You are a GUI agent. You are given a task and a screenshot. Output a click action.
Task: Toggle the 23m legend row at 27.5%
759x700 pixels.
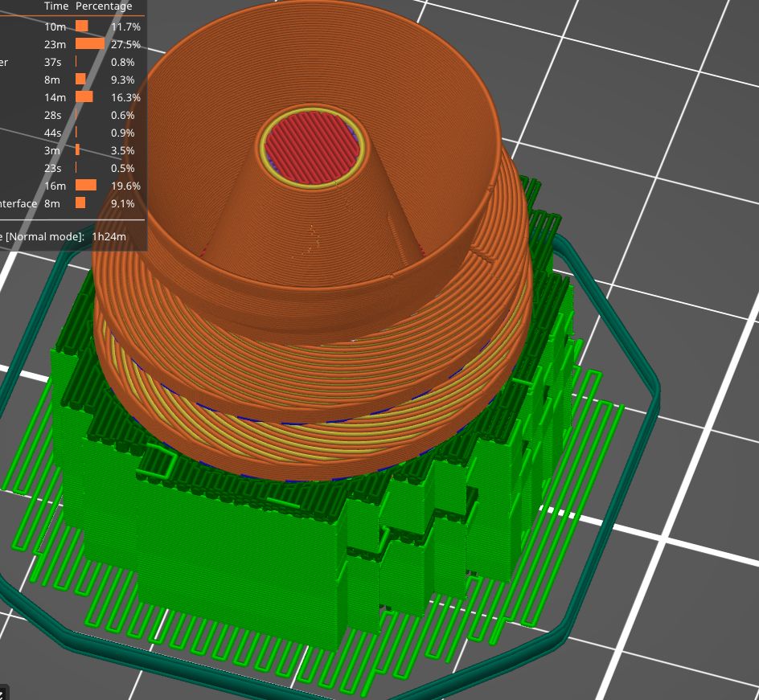coord(72,44)
